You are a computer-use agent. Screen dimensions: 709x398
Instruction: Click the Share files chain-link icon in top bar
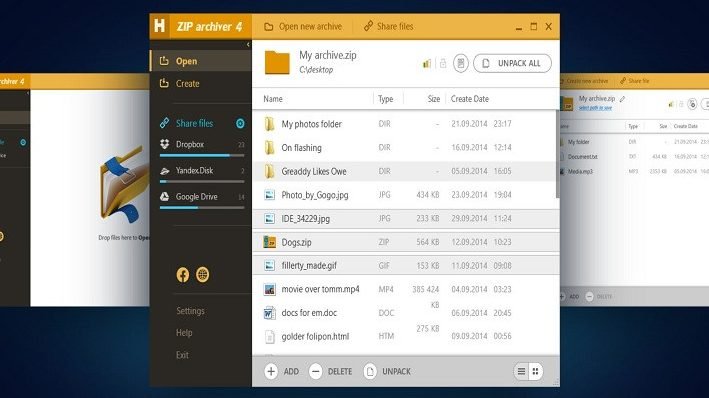point(369,26)
